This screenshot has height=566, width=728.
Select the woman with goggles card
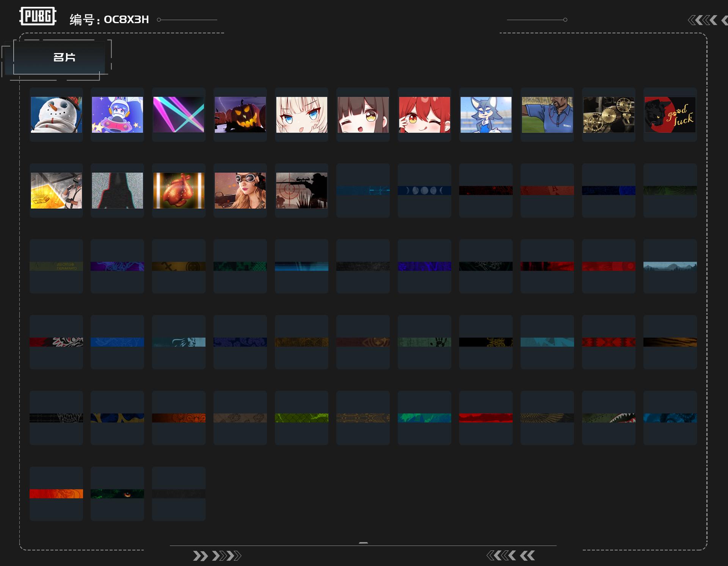tap(240, 190)
